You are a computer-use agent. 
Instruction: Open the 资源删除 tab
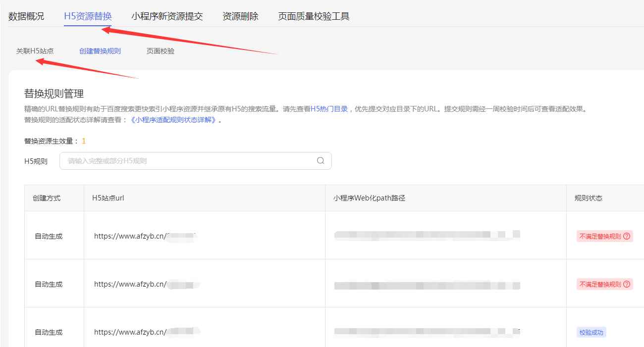coord(240,16)
